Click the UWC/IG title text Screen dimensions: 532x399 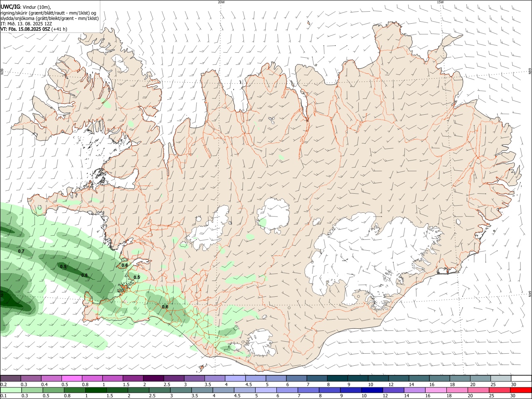pos(10,7)
